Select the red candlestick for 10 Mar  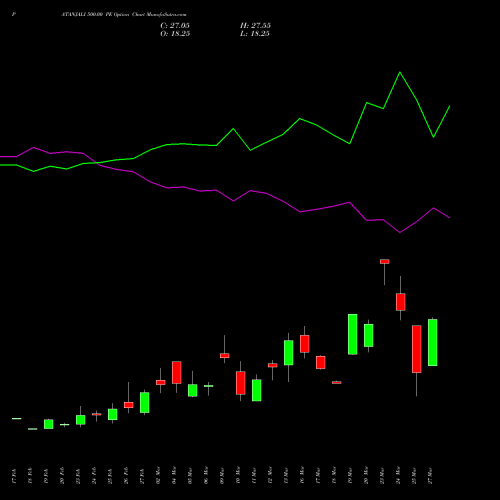241,383
